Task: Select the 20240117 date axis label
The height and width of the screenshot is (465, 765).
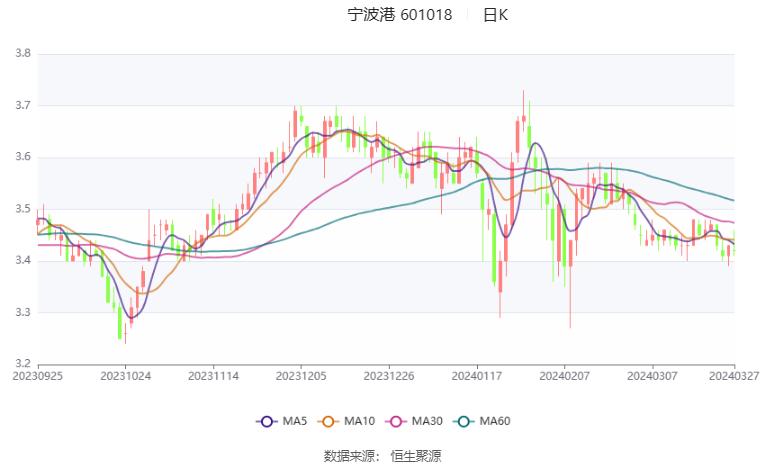Action: [x=477, y=376]
